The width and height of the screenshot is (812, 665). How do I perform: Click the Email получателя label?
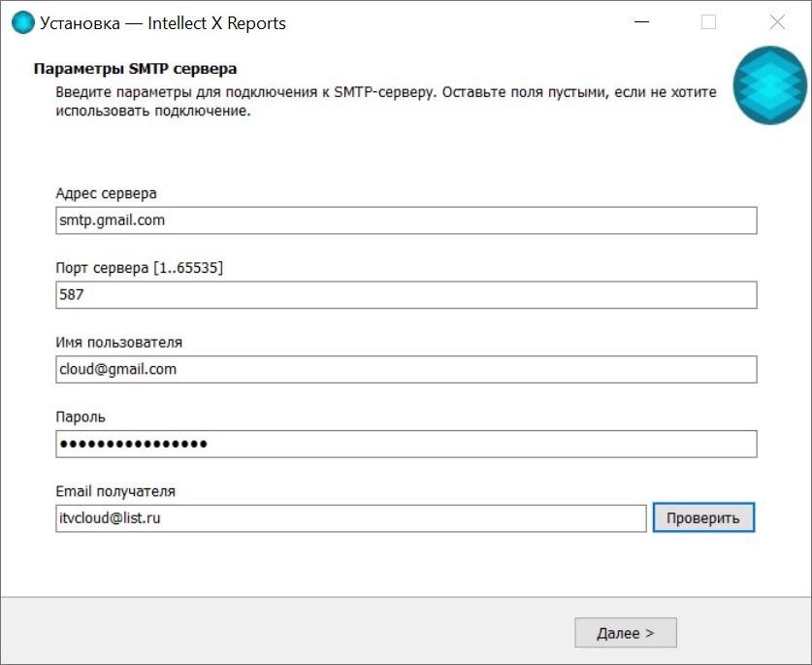coord(115,491)
